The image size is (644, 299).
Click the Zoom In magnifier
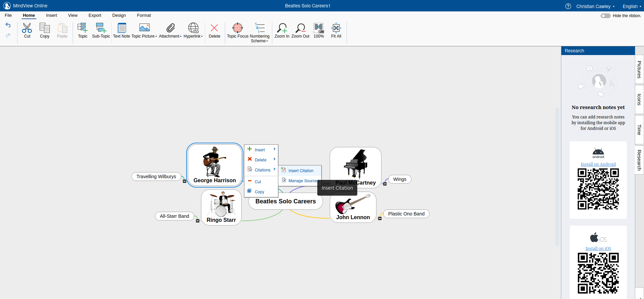282,28
